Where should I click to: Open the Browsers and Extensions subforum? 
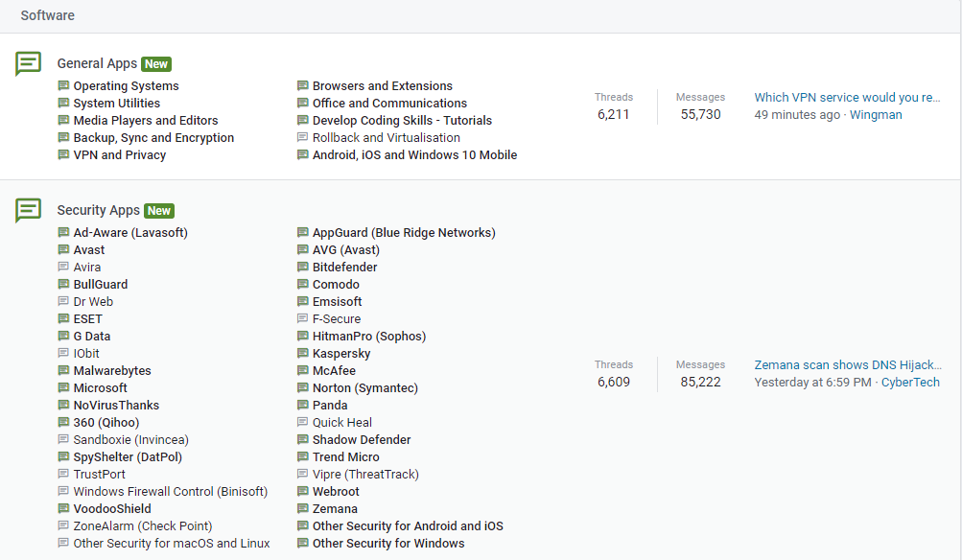(x=382, y=86)
